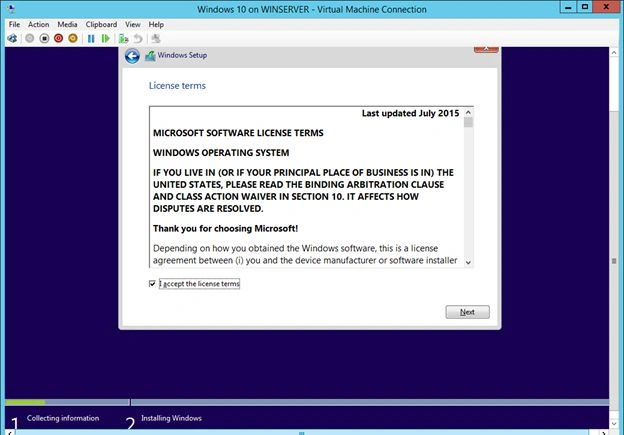Click the Checkpoint toolbar icon
The width and height of the screenshot is (624, 435).
pos(123,39)
